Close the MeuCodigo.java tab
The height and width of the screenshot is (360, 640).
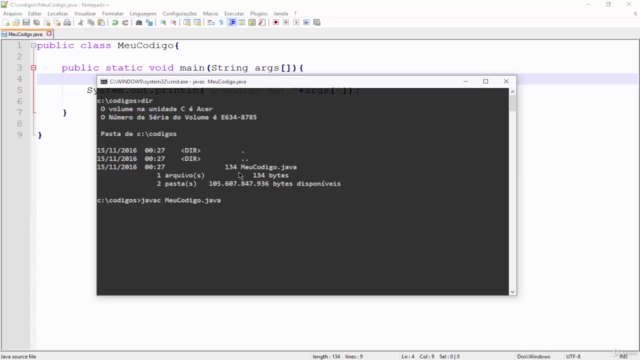point(49,34)
